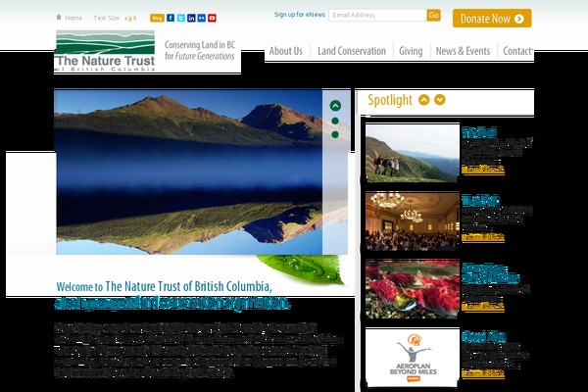
Task: Click Learn More beside Aeroplan logo
Action: tap(483, 372)
